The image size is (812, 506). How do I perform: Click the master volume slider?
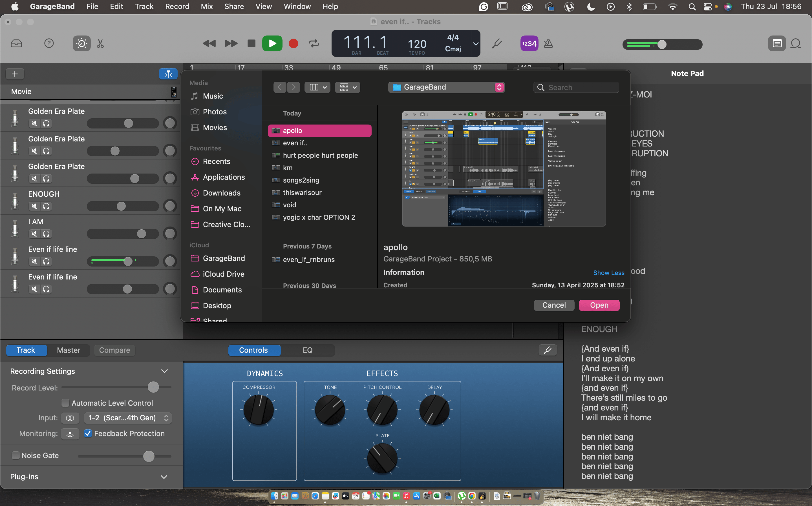point(662,45)
